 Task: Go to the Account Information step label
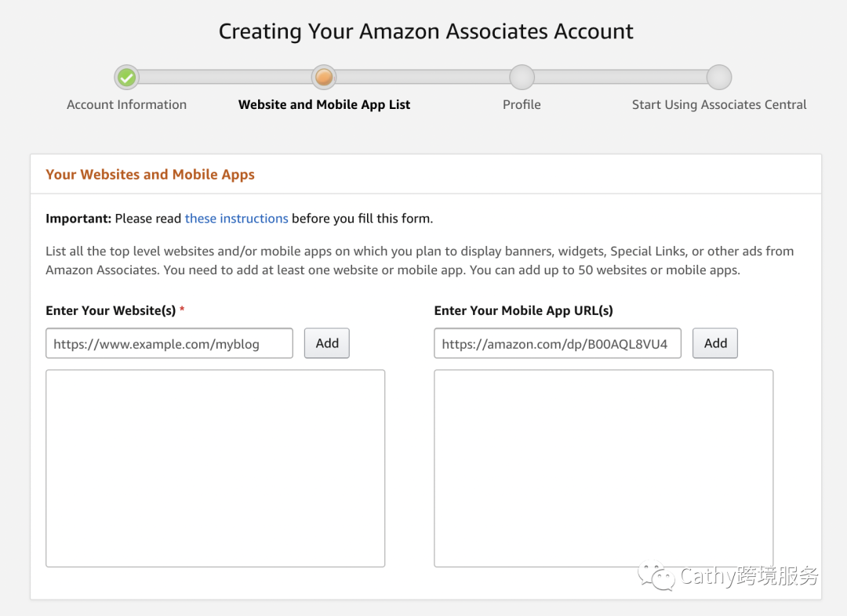pyautogui.click(x=126, y=105)
